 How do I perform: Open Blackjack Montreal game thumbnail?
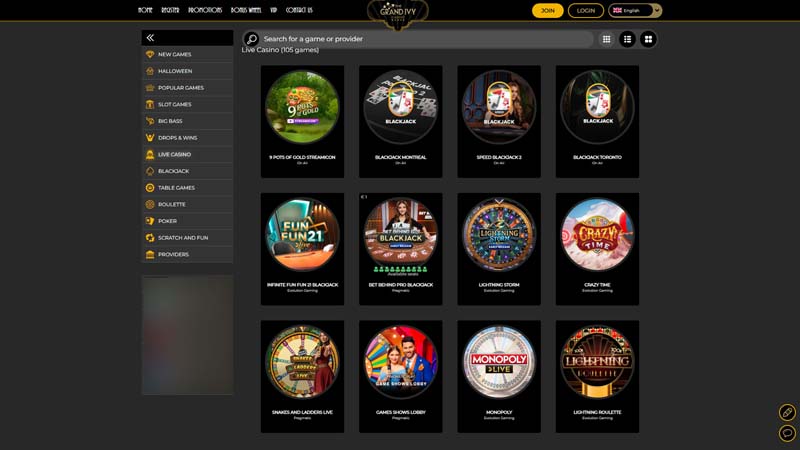[401, 107]
